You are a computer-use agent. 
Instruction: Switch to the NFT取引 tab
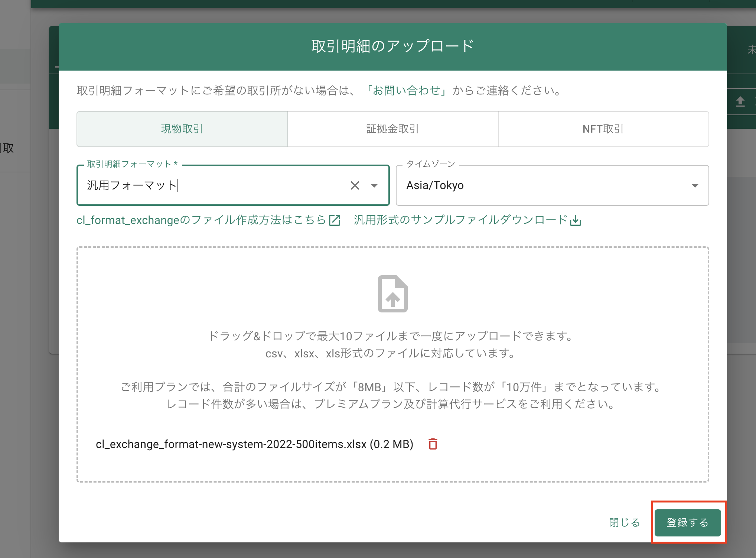(x=603, y=129)
